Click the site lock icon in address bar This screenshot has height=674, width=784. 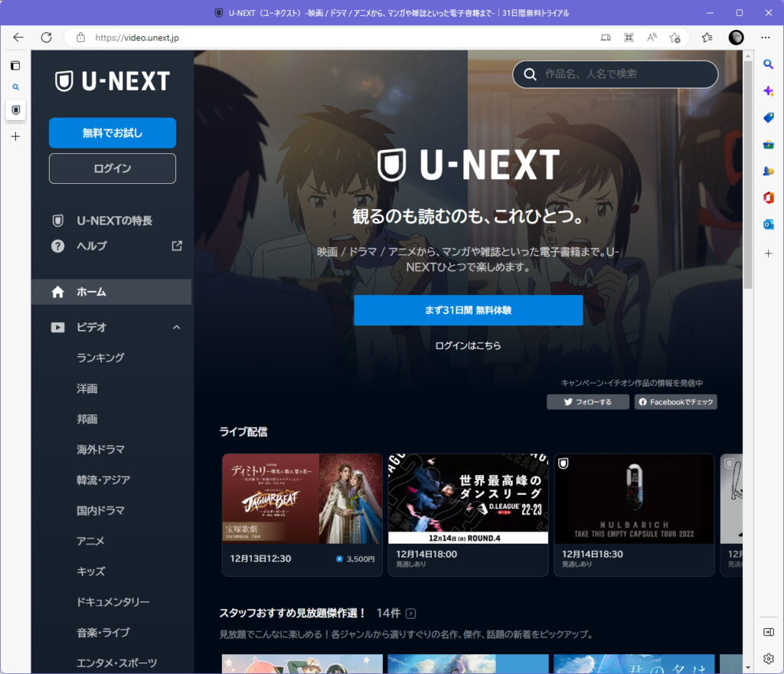tap(80, 38)
